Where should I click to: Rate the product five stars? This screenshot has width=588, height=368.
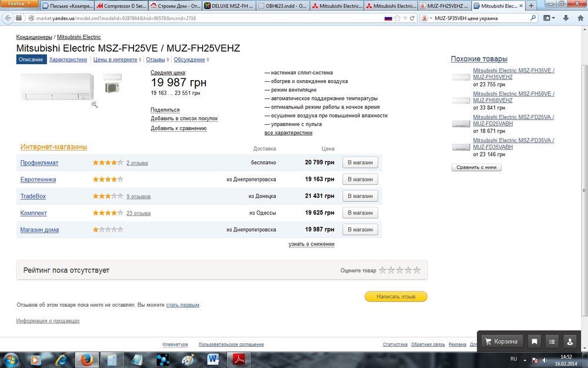click(417, 270)
